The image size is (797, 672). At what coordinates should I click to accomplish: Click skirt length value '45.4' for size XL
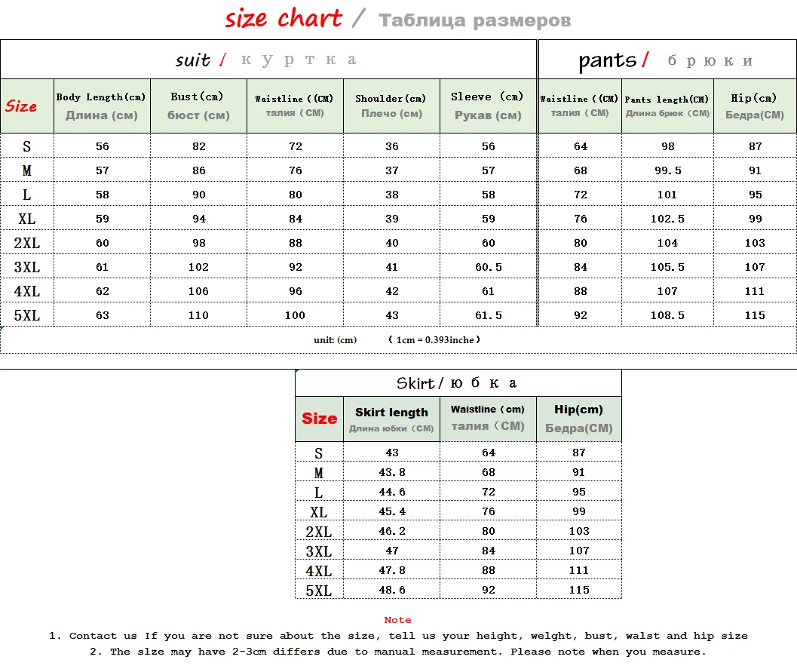[x=392, y=511]
